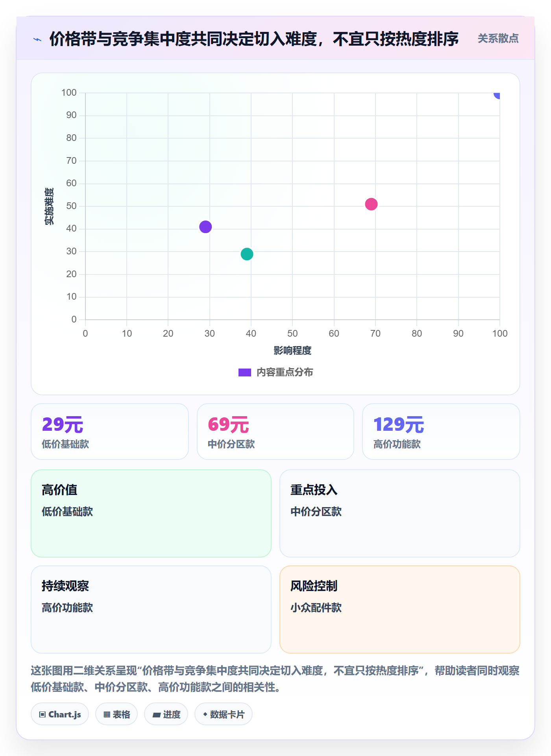
Task: Click the square icon in Chart.js chip
Action: 43,715
